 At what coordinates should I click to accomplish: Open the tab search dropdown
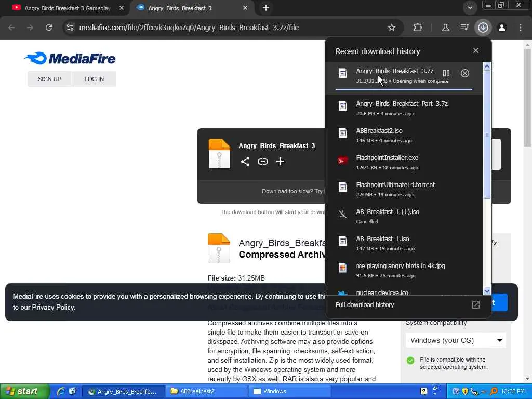click(470, 8)
